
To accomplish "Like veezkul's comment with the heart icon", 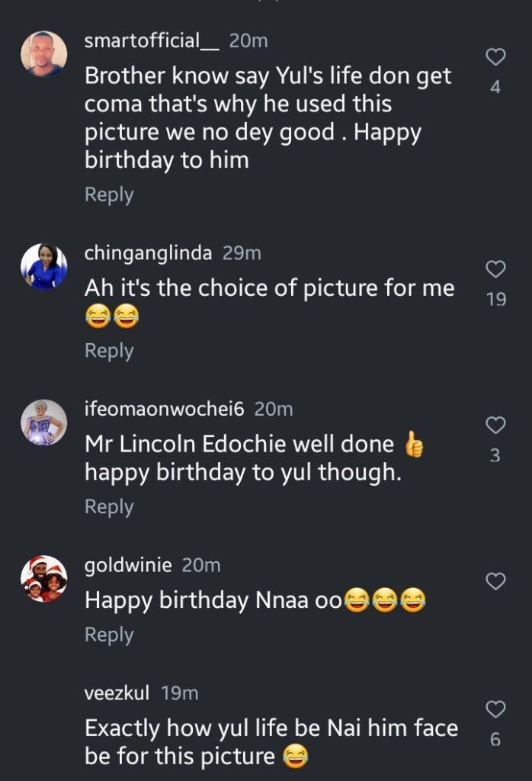I will click(495, 709).
